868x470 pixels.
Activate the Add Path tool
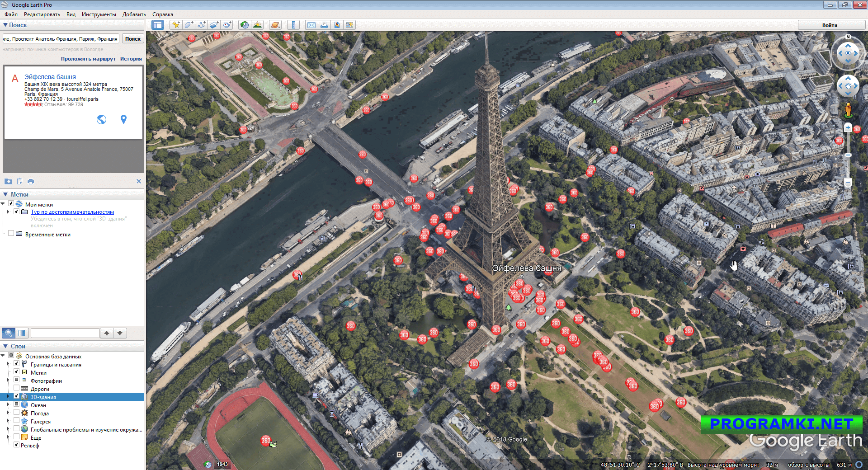click(201, 25)
